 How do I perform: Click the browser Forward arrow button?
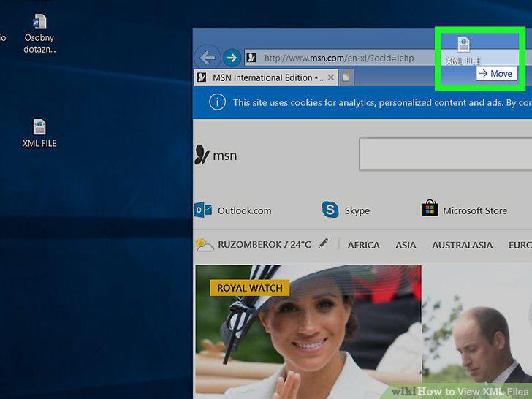click(x=232, y=58)
